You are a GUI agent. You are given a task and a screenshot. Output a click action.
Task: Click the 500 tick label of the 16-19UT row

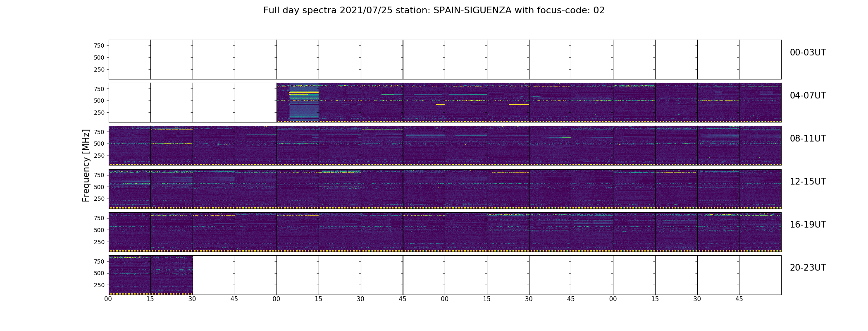pyautogui.click(x=99, y=230)
